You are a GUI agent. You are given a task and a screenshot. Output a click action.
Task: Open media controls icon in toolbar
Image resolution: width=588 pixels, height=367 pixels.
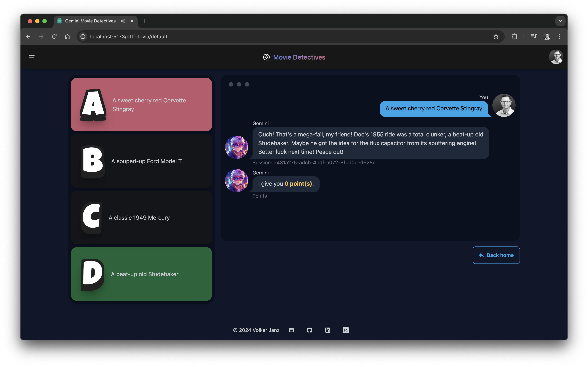[x=533, y=37]
